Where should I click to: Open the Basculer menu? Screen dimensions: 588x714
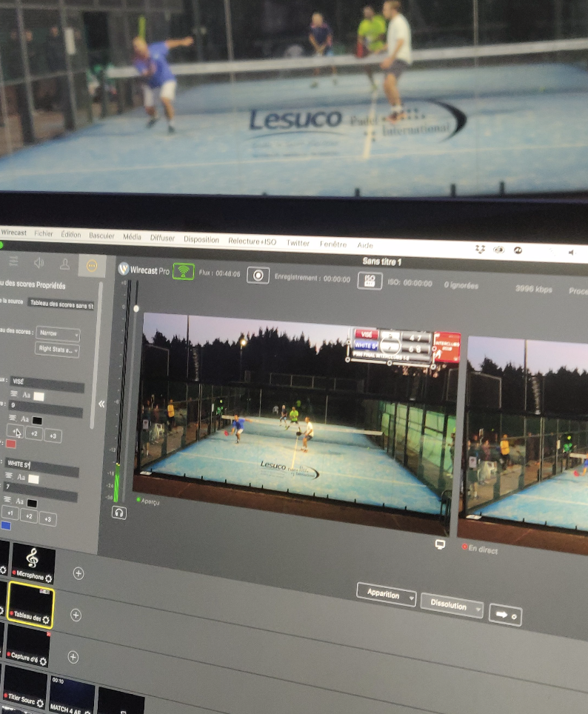click(x=101, y=236)
